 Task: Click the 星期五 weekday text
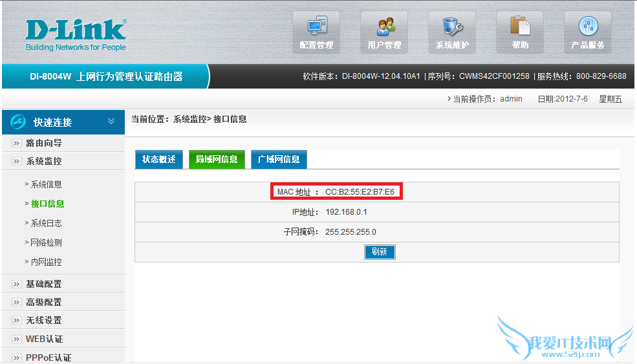tap(610, 99)
